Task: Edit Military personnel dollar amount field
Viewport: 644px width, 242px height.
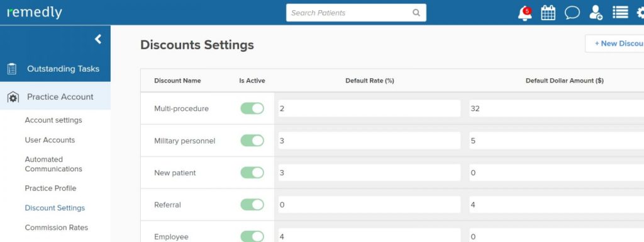Action: point(557,141)
